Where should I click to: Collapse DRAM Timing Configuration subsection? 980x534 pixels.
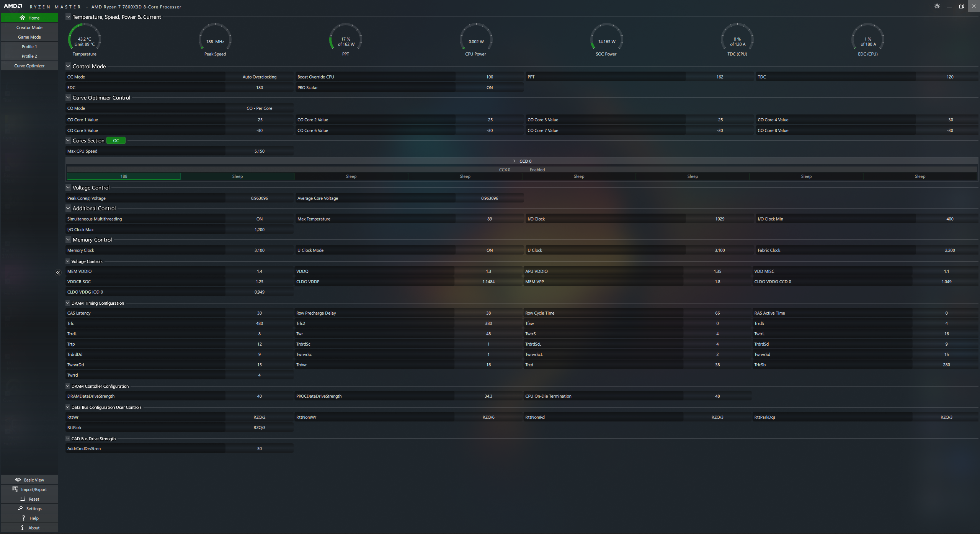(68, 303)
